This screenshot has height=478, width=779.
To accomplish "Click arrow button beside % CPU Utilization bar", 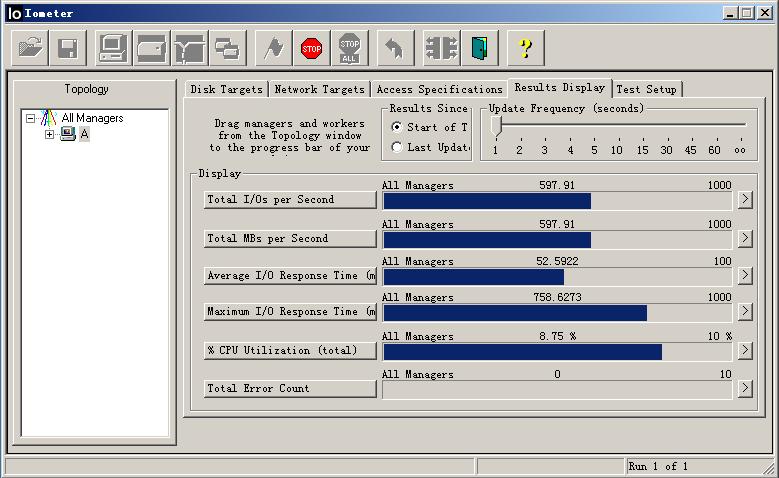I will (744, 350).
